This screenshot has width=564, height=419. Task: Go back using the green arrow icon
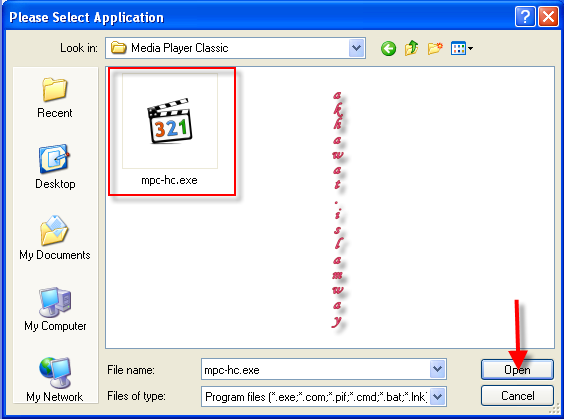coord(388,48)
